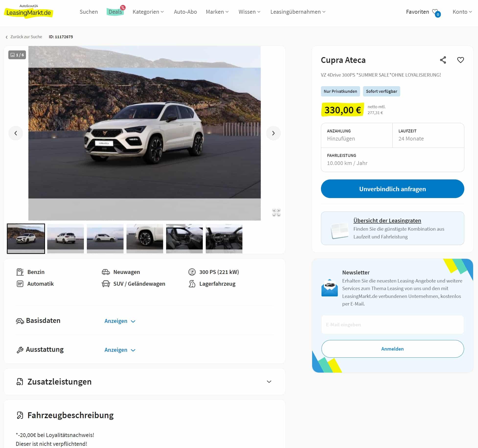
Task: Click the newsletter envelope icon
Action: pyautogui.click(x=330, y=288)
